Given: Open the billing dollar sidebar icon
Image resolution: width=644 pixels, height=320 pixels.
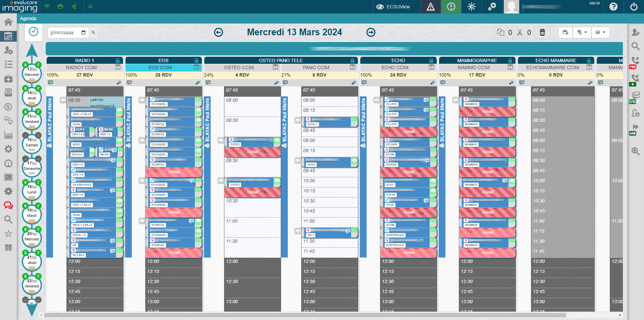Looking at the screenshot, I should (x=8, y=107).
